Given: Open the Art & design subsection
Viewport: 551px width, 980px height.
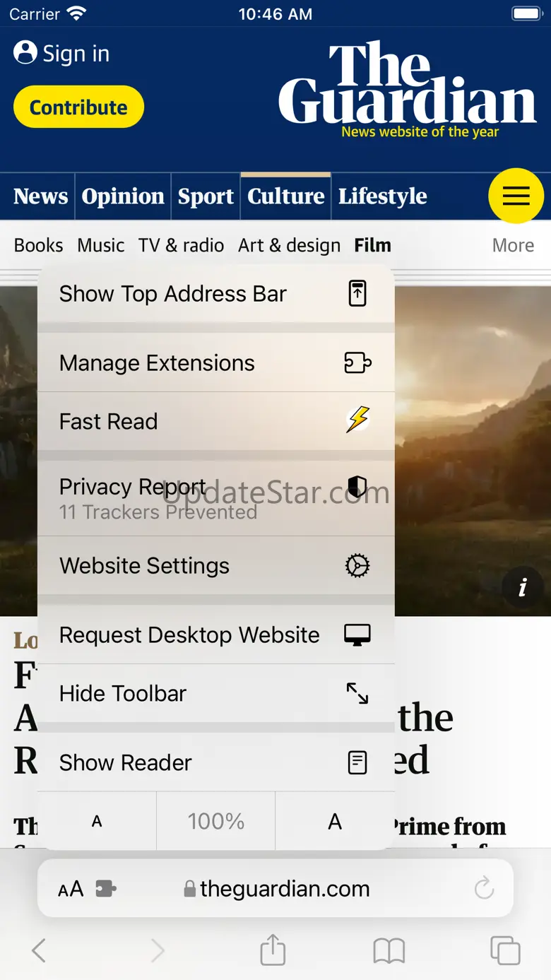Looking at the screenshot, I should pos(290,245).
